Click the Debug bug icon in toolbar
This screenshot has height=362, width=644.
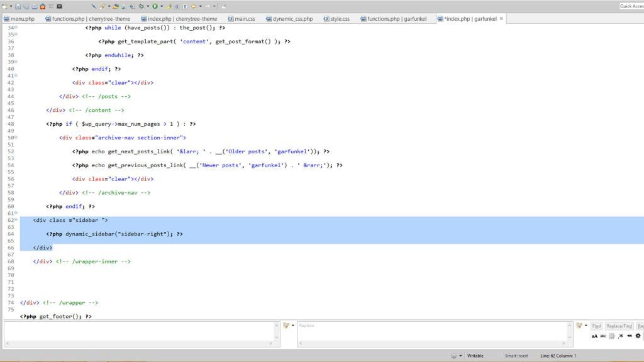140,6
